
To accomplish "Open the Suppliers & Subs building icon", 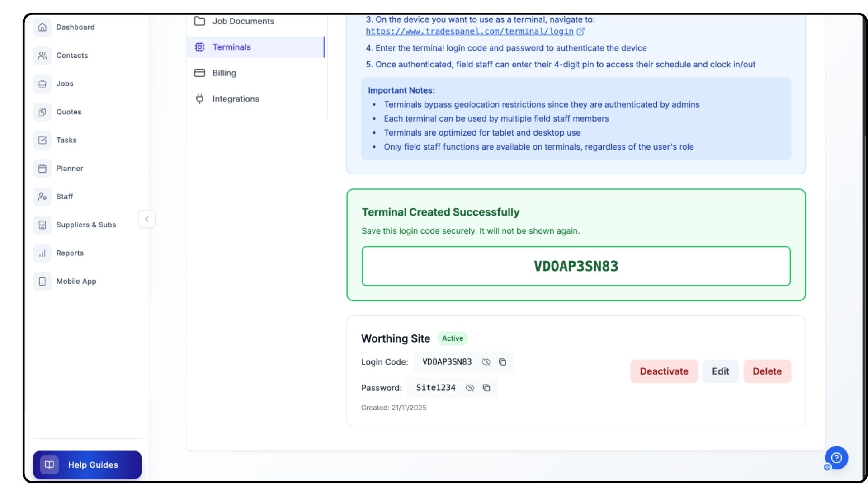I will point(42,225).
